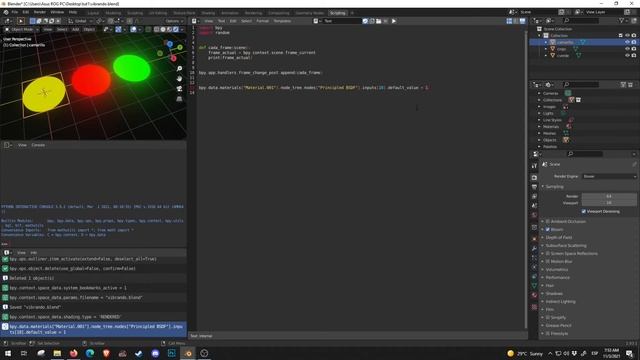
Task: Select solid viewport shading mode
Action: [x=163, y=29]
